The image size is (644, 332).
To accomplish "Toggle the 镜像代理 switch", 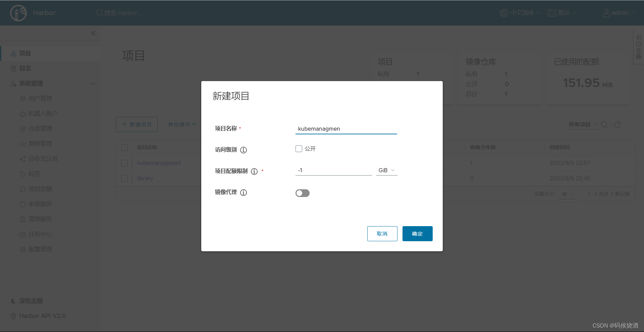I will pos(303,193).
